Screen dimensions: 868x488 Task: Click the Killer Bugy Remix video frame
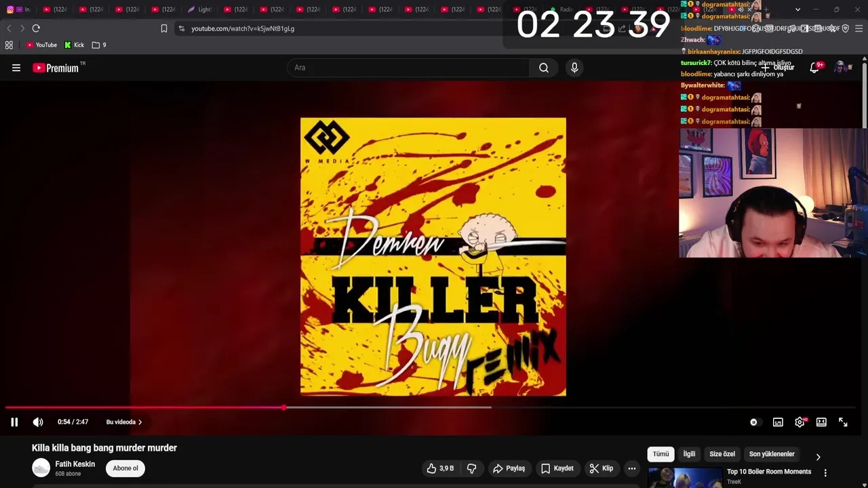[433, 256]
